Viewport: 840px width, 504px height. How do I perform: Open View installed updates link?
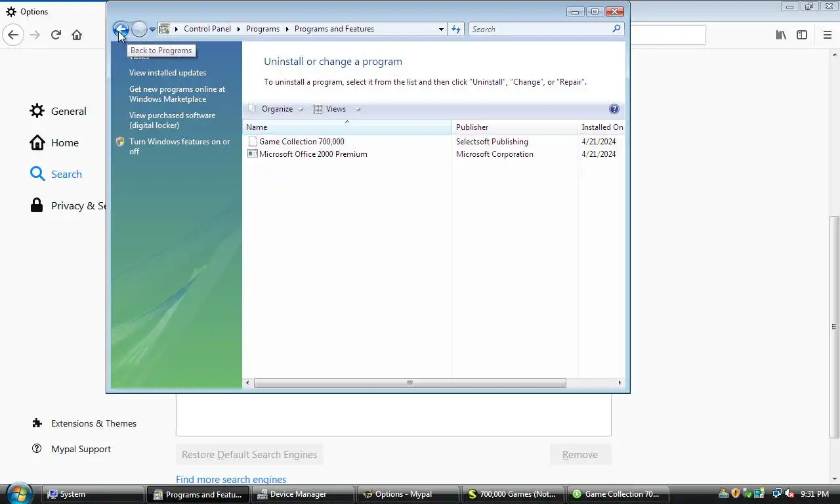click(167, 73)
